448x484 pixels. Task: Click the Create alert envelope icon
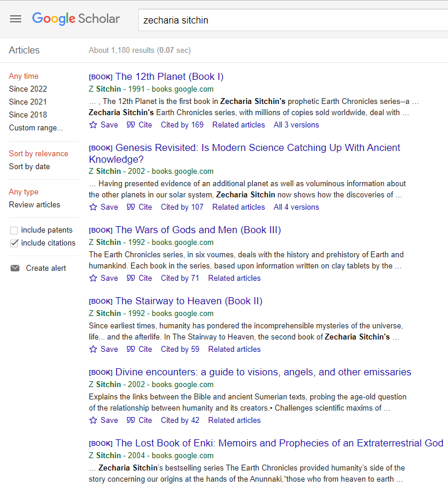(15, 268)
